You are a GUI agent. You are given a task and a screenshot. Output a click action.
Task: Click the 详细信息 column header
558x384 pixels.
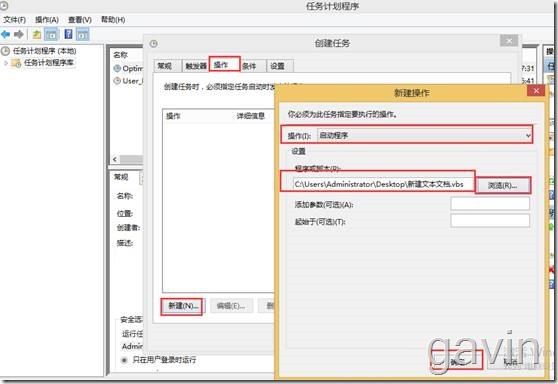[x=251, y=116]
